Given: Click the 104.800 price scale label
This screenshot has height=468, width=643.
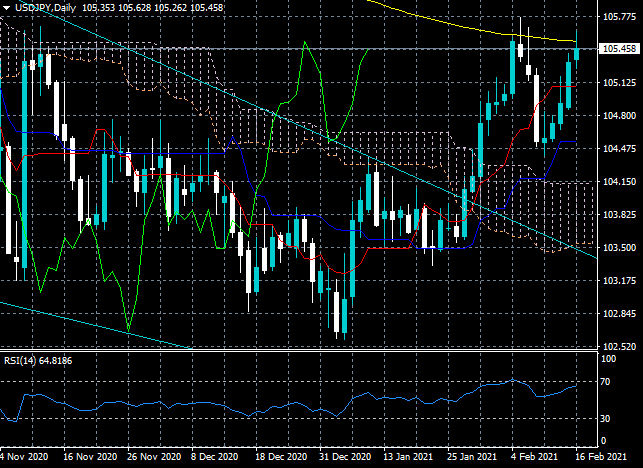Looking at the screenshot, I should tap(619, 116).
